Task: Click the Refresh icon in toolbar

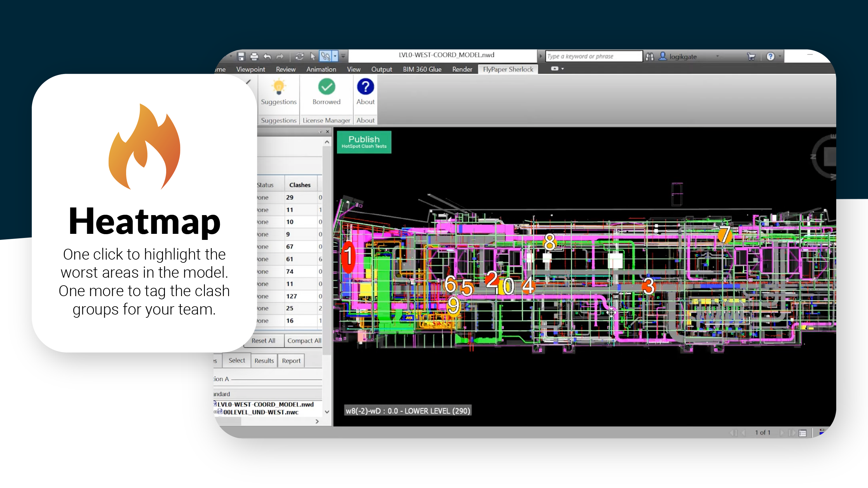Action: (300, 56)
